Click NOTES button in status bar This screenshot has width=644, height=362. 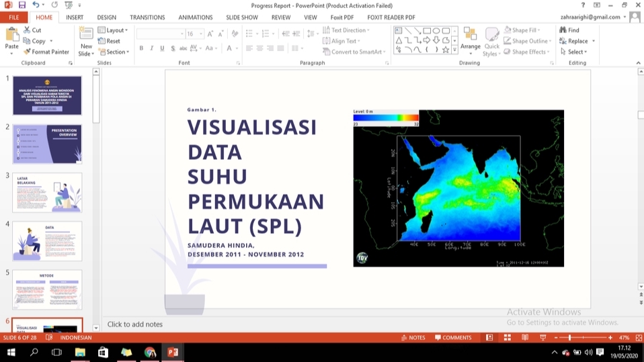click(413, 337)
